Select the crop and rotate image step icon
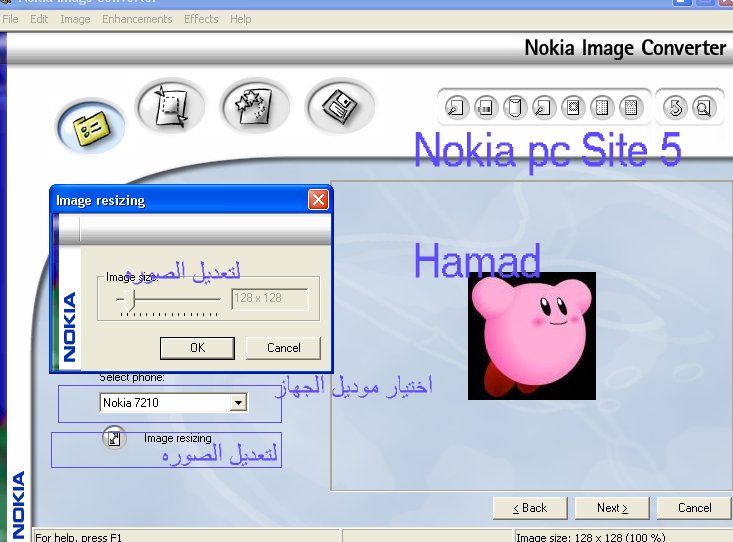Image resolution: width=733 pixels, height=542 pixels. [170, 106]
